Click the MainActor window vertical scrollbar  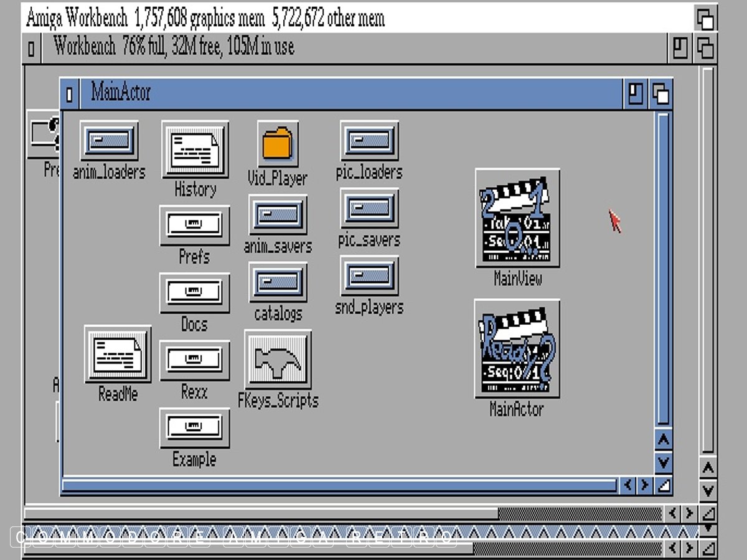coord(664,268)
